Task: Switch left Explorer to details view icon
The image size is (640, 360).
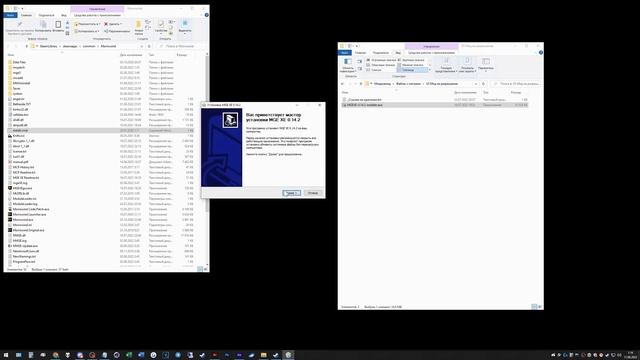Action: click(x=200, y=269)
